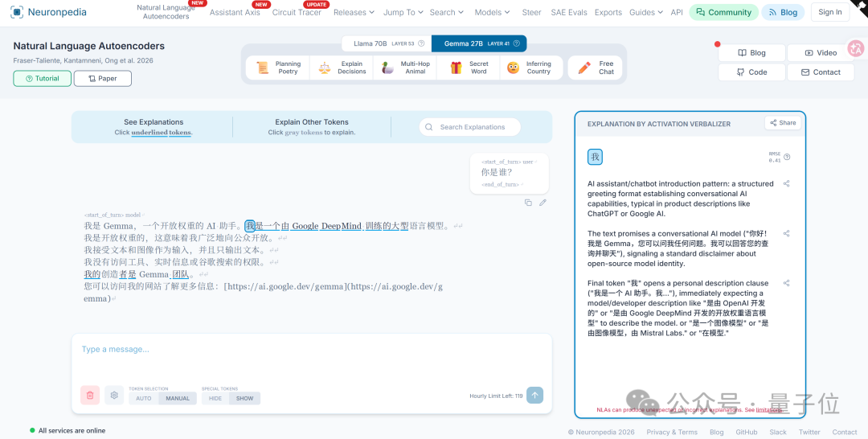
Task: Open the API nav item
Action: (x=677, y=12)
